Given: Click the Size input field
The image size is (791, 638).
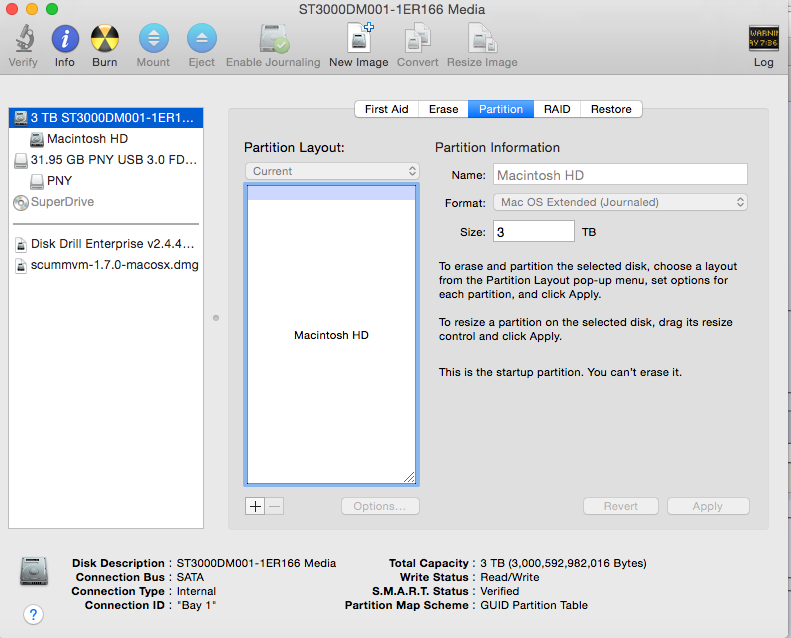Looking at the screenshot, I should pos(534,231).
